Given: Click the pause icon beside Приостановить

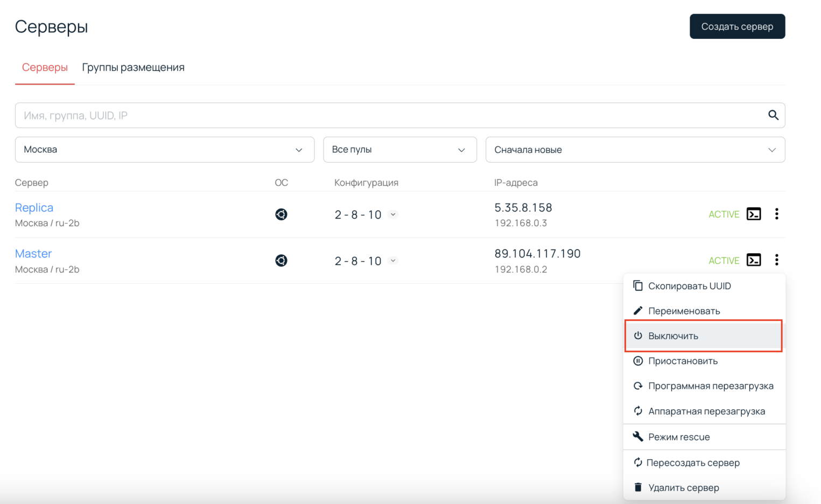Looking at the screenshot, I should pos(638,361).
